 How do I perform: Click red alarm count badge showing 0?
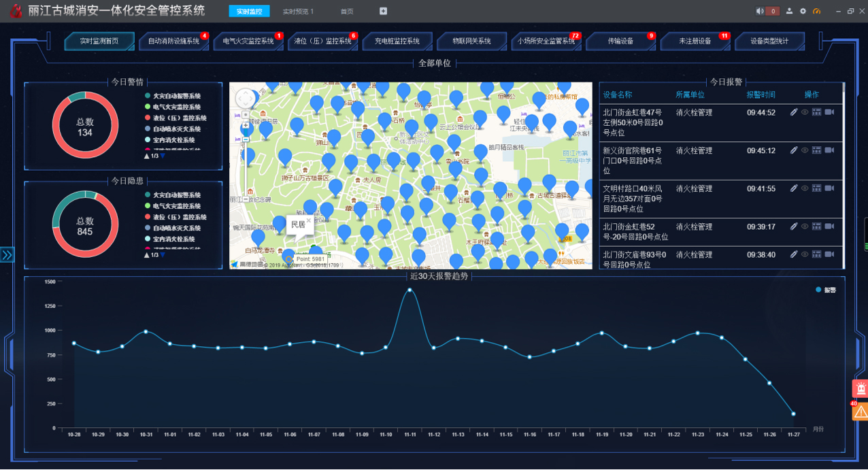coord(773,11)
